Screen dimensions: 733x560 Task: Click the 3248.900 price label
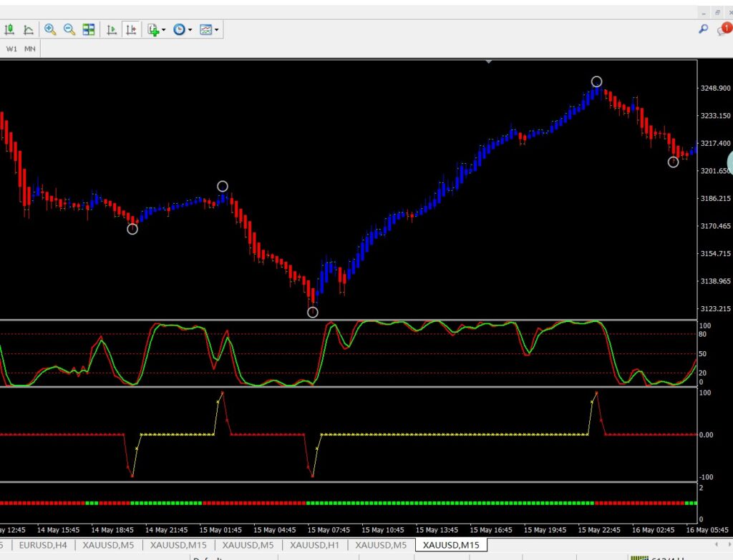click(715, 88)
